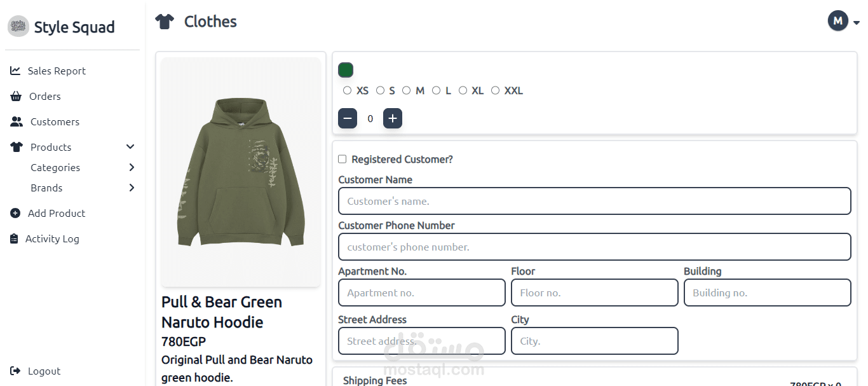Focus the Street Address field
This screenshot has width=868, height=386.
(x=422, y=341)
